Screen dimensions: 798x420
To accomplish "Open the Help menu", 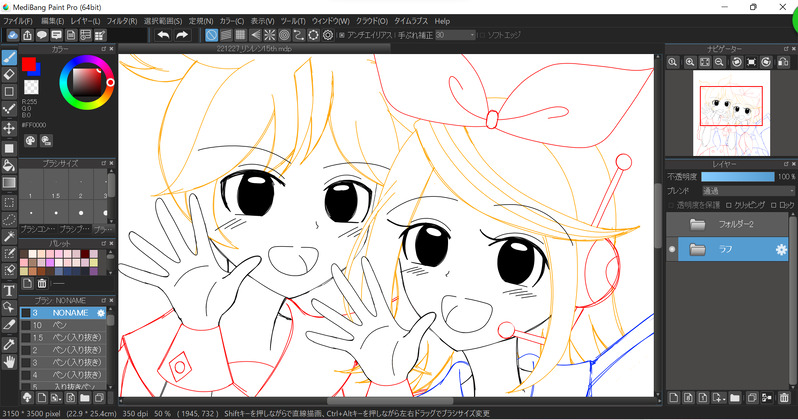I will pyautogui.click(x=442, y=21).
